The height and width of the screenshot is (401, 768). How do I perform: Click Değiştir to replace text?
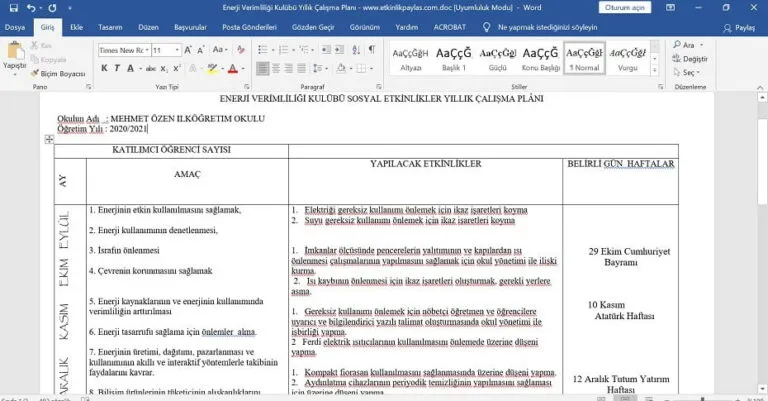click(690, 59)
